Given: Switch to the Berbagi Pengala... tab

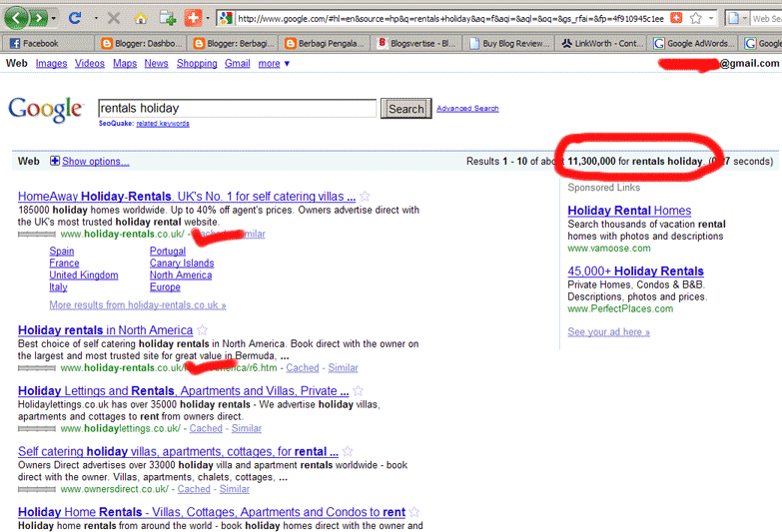Looking at the screenshot, I should [325, 43].
